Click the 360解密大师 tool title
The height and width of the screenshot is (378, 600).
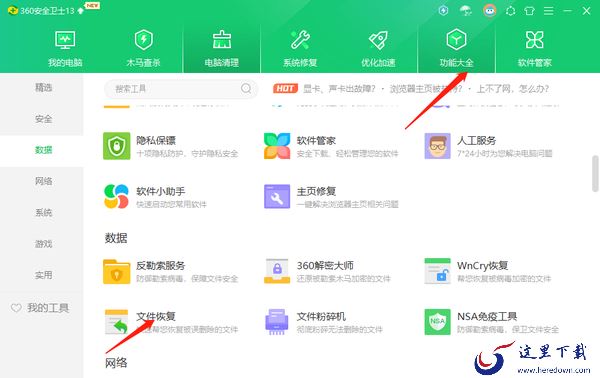click(325, 266)
